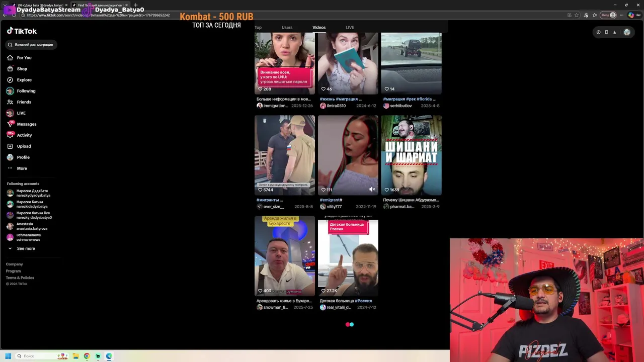Click the search field with 'Виталий дан миграция'
644x362 pixels.
[x=31, y=45]
